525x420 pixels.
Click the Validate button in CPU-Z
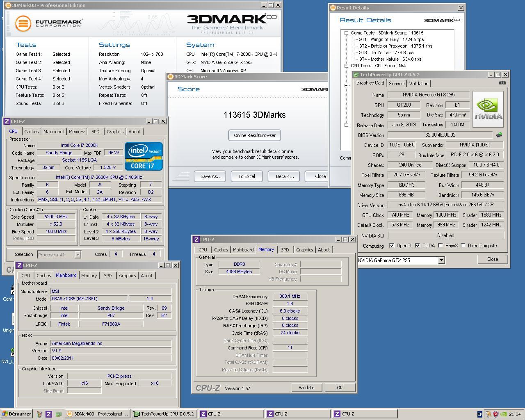coord(306,388)
